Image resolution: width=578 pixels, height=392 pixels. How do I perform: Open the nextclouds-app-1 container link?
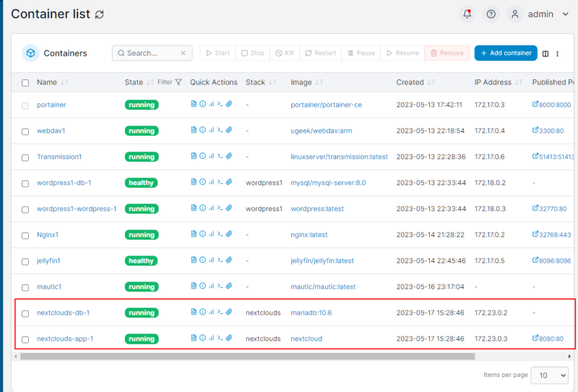pos(65,339)
